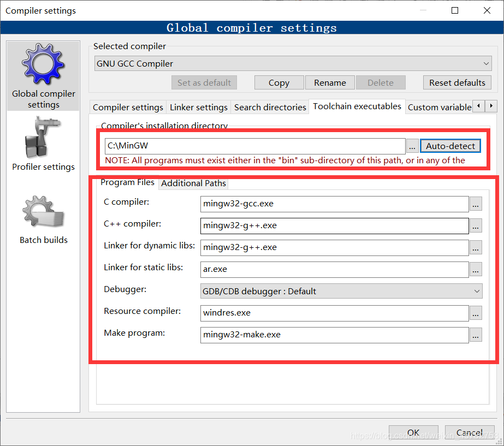Browse for the make program executable
The width and height of the screenshot is (504, 446).
pyautogui.click(x=476, y=335)
